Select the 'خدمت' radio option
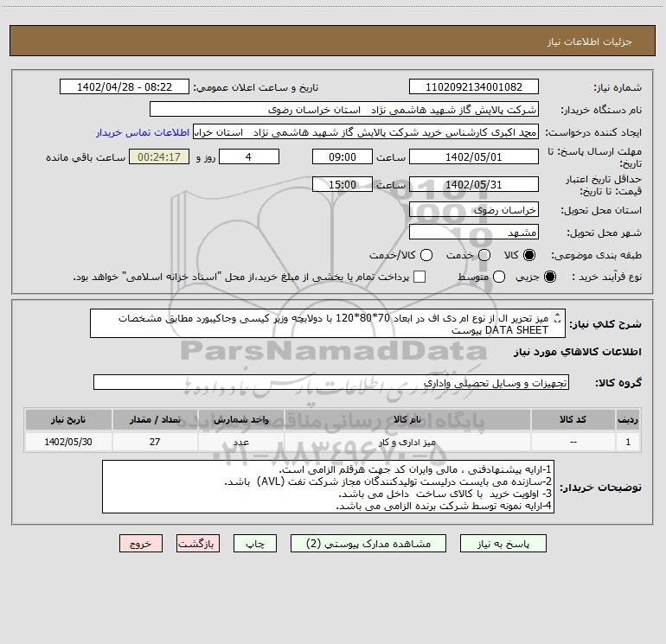The image size is (666, 644). click(x=484, y=255)
